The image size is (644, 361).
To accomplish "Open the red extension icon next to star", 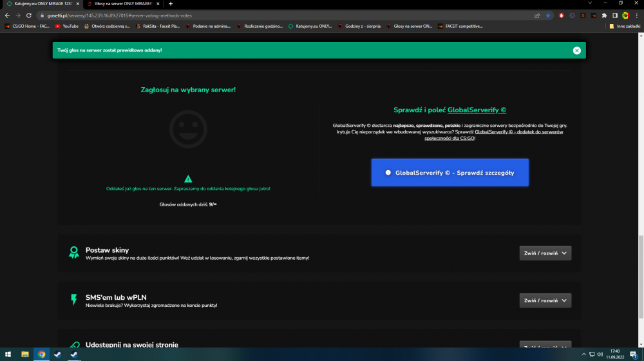I will pyautogui.click(x=562, y=15).
